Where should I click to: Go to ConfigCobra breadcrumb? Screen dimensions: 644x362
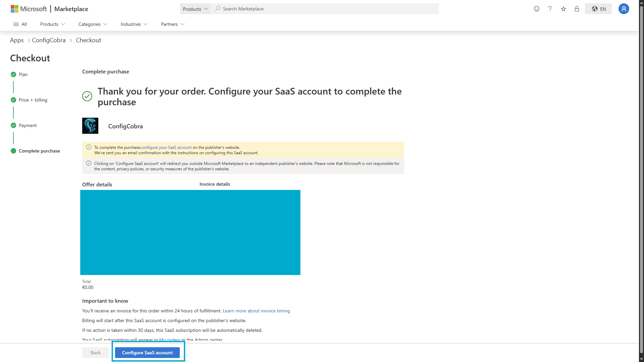click(x=49, y=40)
